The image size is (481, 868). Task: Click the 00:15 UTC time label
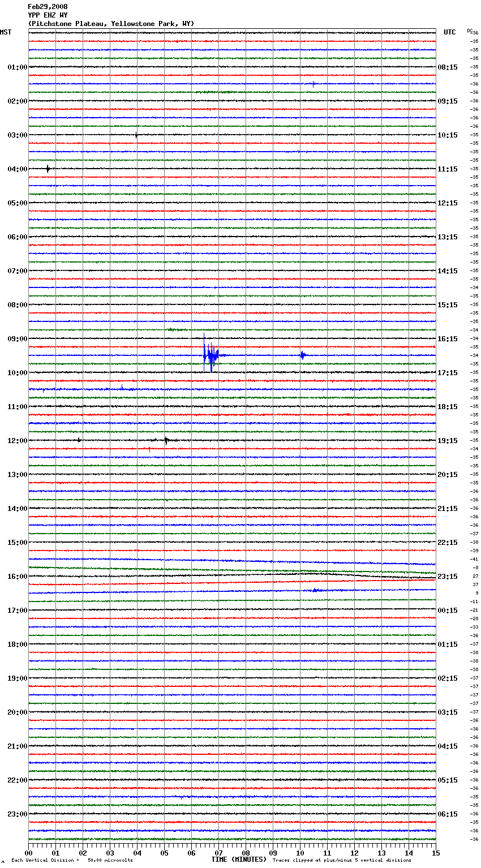(448, 611)
